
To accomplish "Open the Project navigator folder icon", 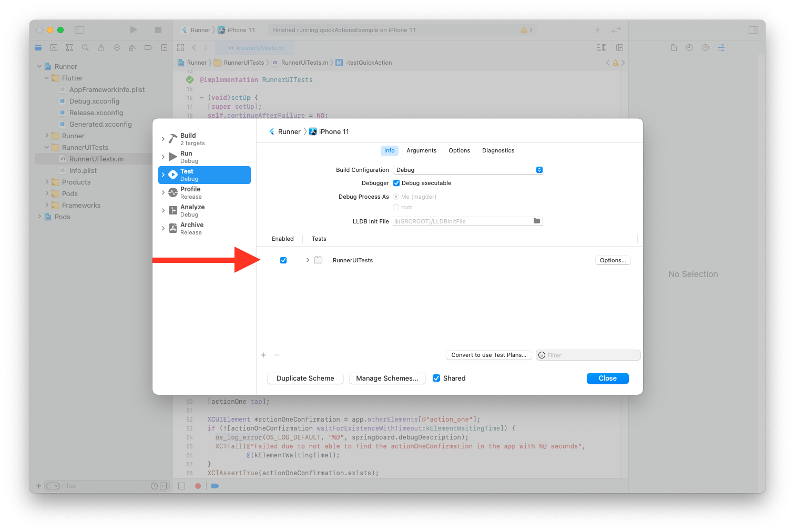I will [38, 48].
